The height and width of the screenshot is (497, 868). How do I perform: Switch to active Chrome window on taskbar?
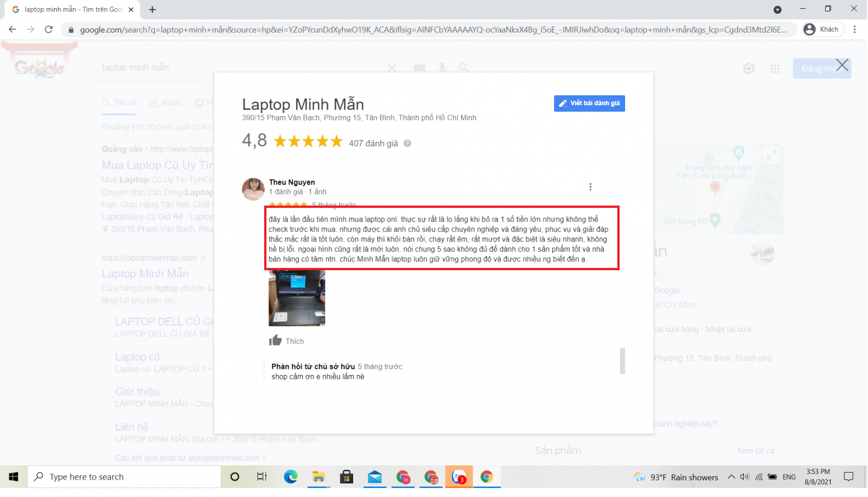pyautogui.click(x=487, y=476)
